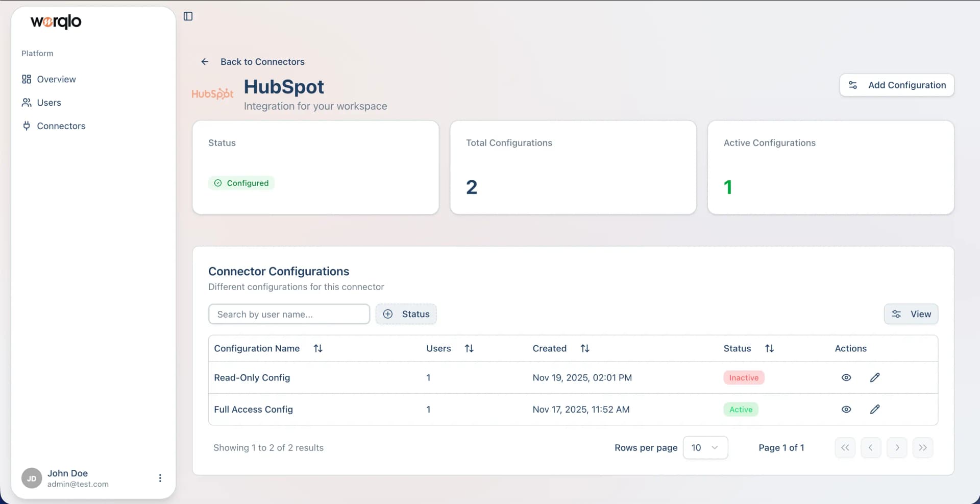Open user menu with three-dot icon
Screen dimensions: 980x504
click(x=160, y=478)
